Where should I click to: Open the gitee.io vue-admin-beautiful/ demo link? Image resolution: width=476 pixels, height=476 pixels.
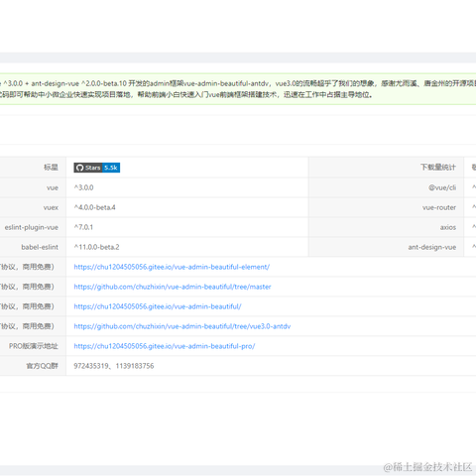tap(158, 306)
